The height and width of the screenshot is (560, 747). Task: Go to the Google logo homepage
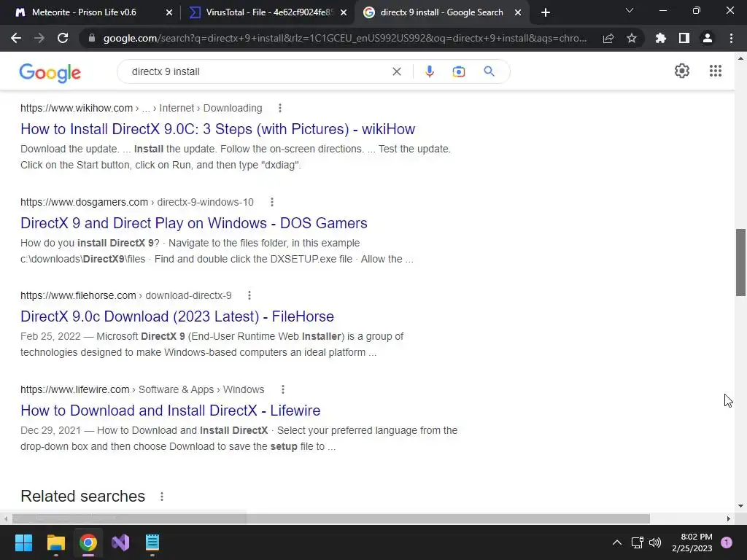click(x=50, y=72)
